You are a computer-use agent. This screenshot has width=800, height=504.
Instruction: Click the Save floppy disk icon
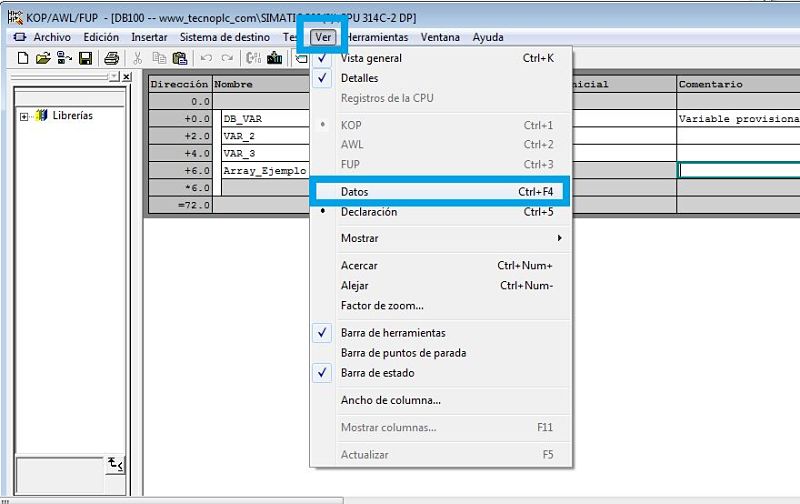85,59
